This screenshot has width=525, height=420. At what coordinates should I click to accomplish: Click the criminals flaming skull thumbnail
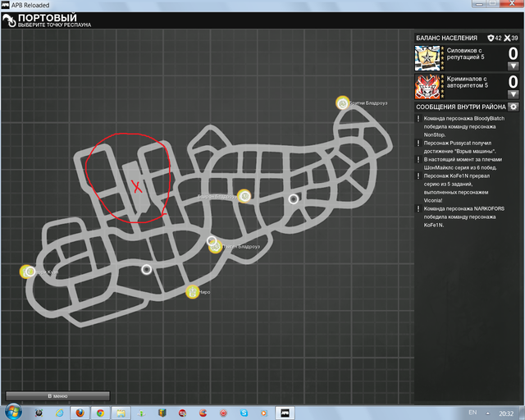[427, 86]
